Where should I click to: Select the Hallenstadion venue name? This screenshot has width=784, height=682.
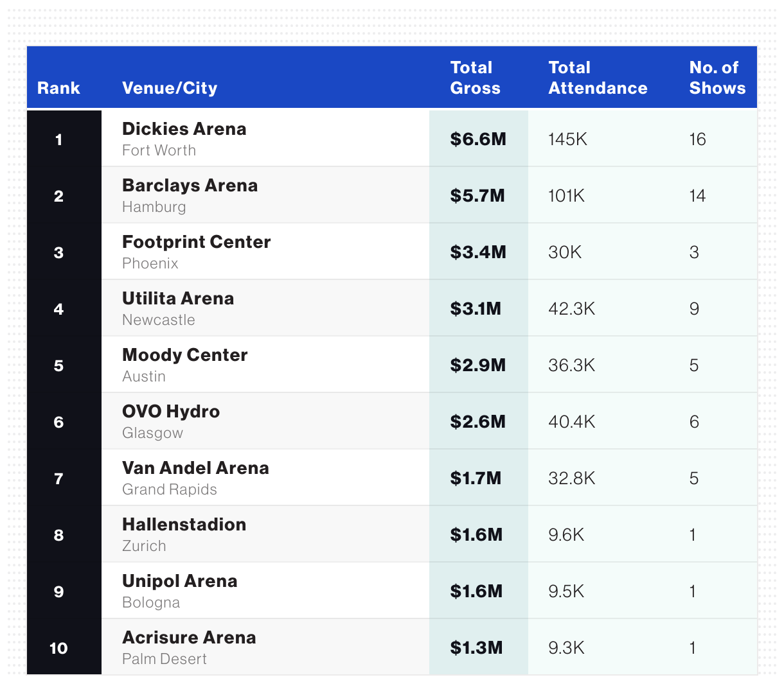pos(184,525)
